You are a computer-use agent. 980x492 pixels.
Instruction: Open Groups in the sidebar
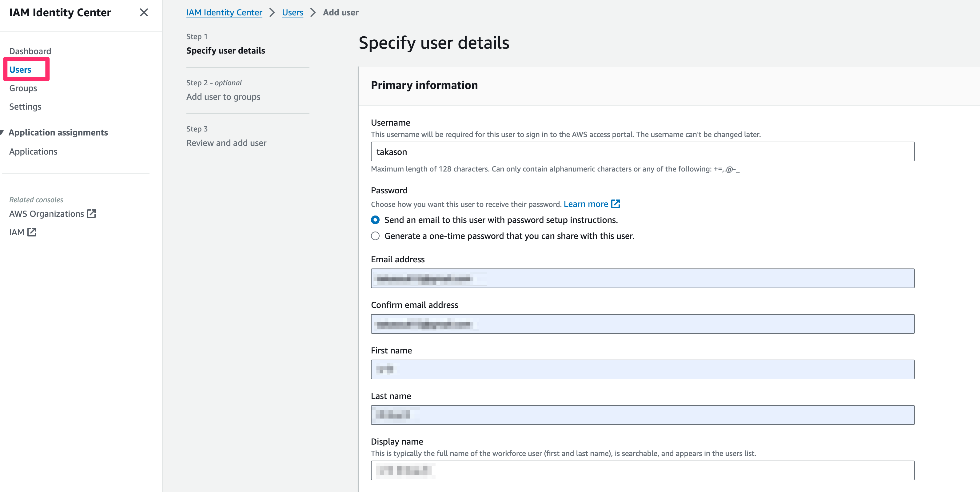tap(23, 88)
